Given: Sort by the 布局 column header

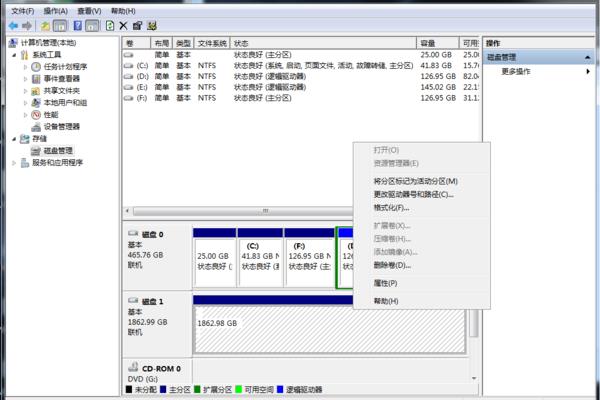Looking at the screenshot, I should [x=161, y=43].
